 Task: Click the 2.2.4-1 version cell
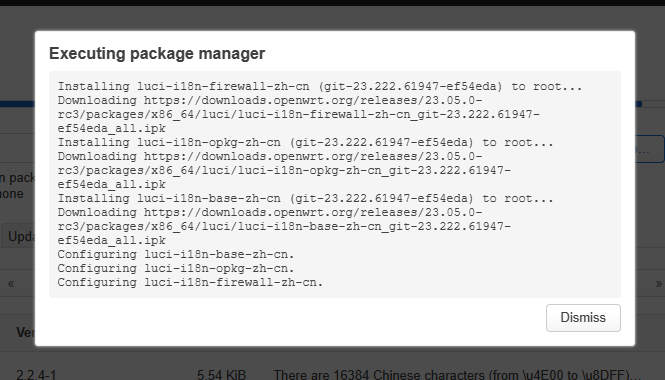click(x=36, y=375)
